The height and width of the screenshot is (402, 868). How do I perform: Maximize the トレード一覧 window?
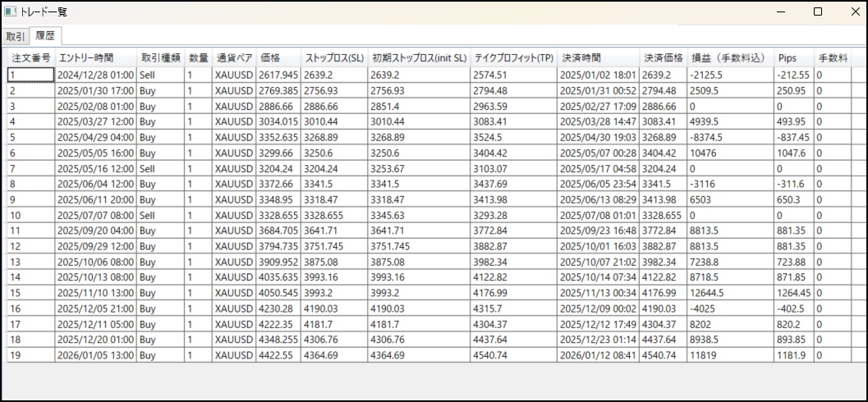click(817, 12)
